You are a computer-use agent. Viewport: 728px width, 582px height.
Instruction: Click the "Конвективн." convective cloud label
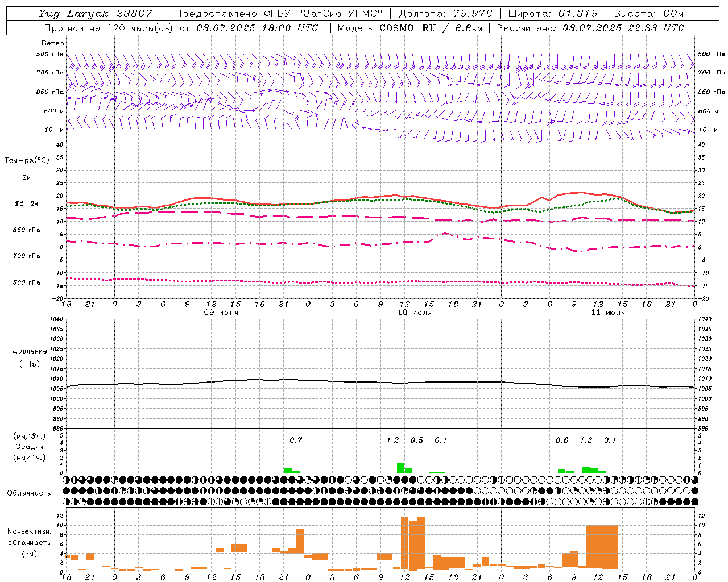[29, 531]
